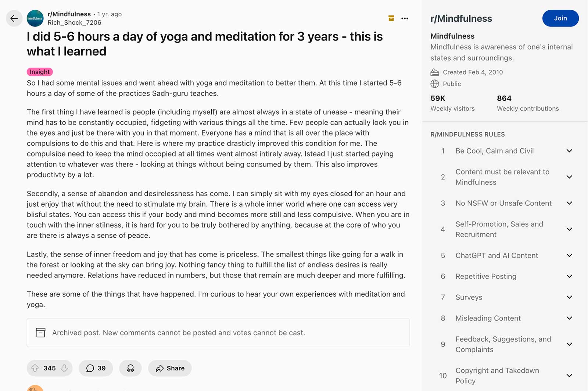The image size is (588, 391).
Task: Downvote the post
Action: coord(64,368)
